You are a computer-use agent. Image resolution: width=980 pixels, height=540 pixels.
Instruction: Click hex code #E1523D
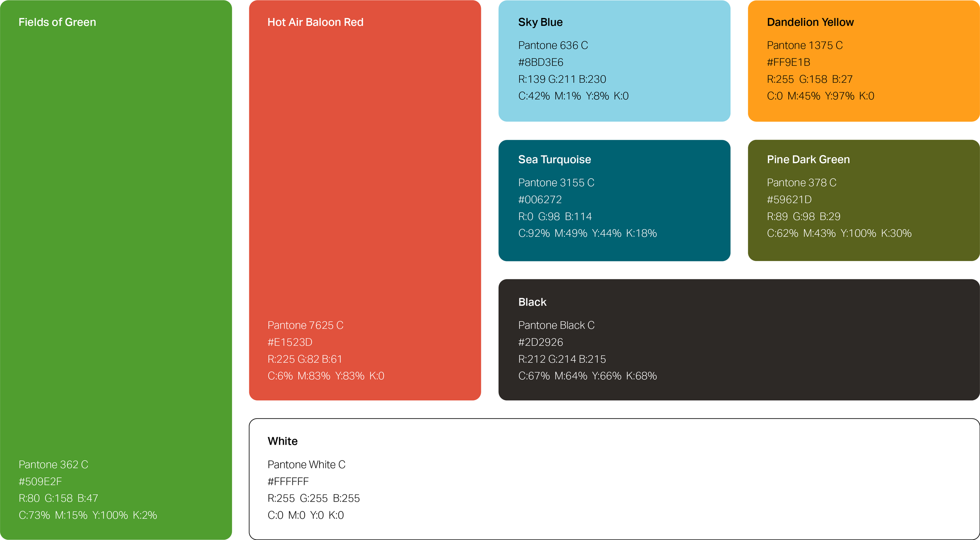tap(290, 342)
